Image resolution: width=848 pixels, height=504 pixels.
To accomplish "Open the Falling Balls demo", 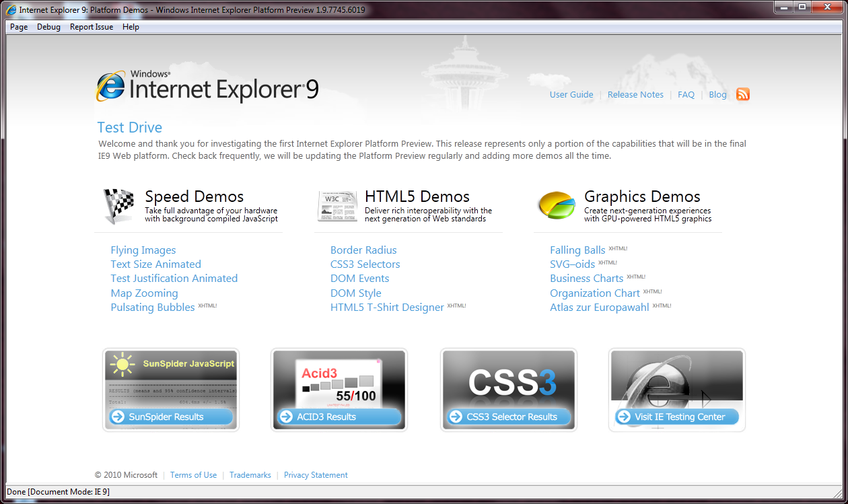I will (x=577, y=250).
